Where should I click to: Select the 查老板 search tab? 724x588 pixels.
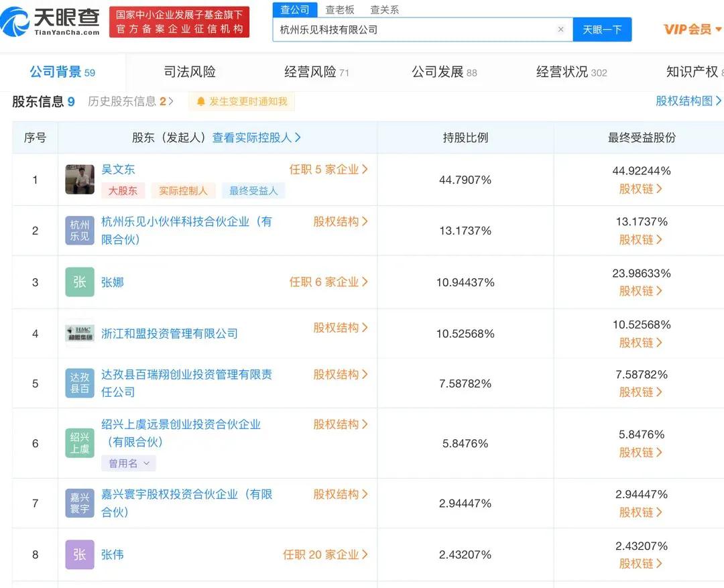(x=340, y=9)
